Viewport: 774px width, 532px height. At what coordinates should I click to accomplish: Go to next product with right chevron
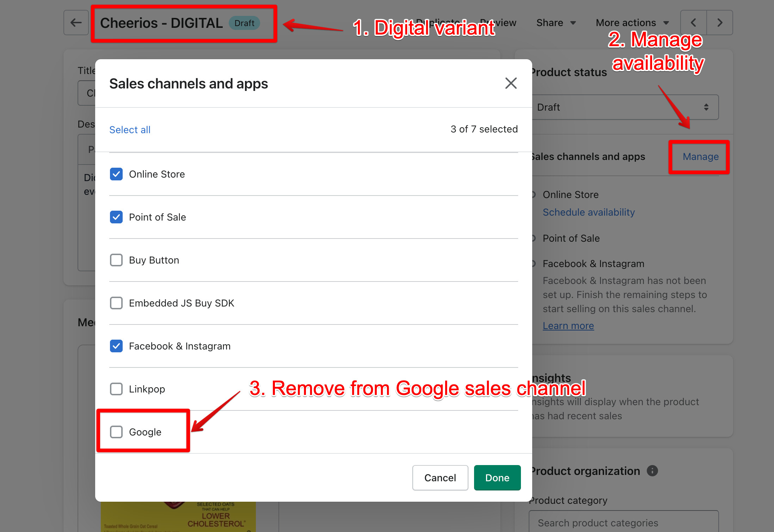(720, 23)
